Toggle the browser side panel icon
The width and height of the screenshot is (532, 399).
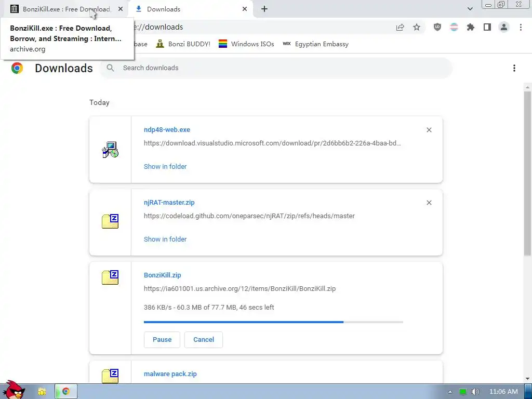click(487, 27)
